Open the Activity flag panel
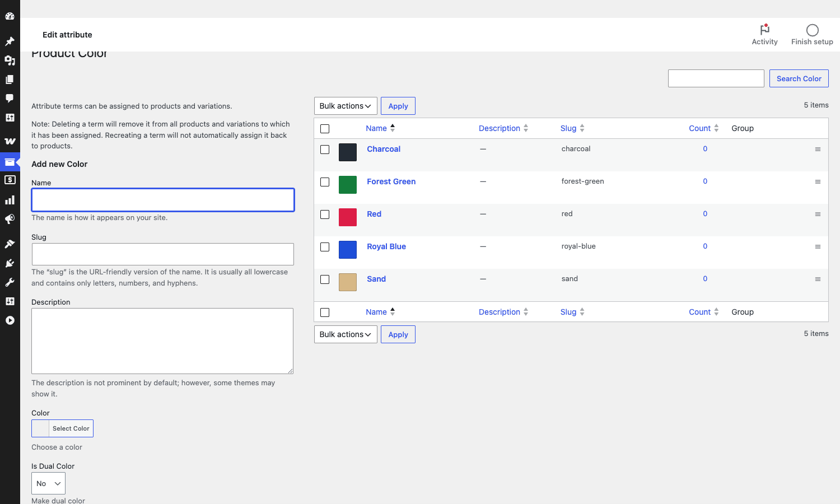840x504 pixels. tap(764, 35)
